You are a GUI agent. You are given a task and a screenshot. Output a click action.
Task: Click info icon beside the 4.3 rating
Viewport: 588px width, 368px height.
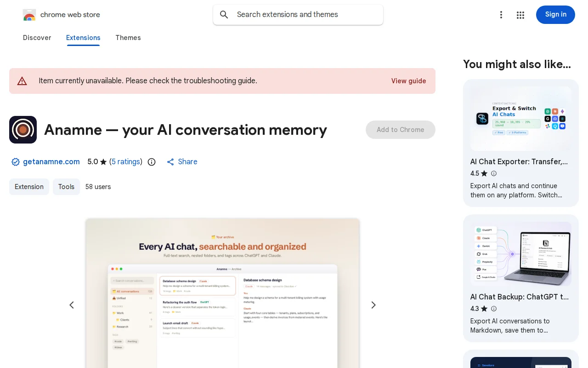pos(494,309)
